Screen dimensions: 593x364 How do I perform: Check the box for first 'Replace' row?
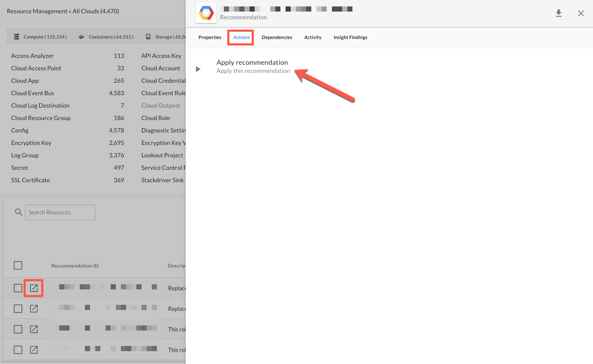[18, 288]
